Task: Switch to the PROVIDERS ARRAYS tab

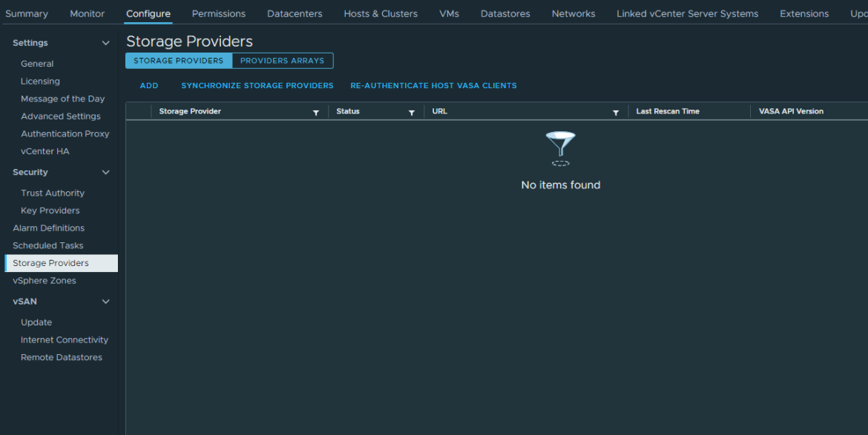Action: tap(283, 60)
